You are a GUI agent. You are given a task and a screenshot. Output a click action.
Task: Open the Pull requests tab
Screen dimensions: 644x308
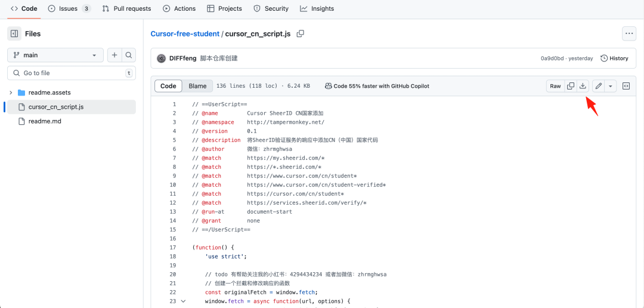(x=126, y=8)
